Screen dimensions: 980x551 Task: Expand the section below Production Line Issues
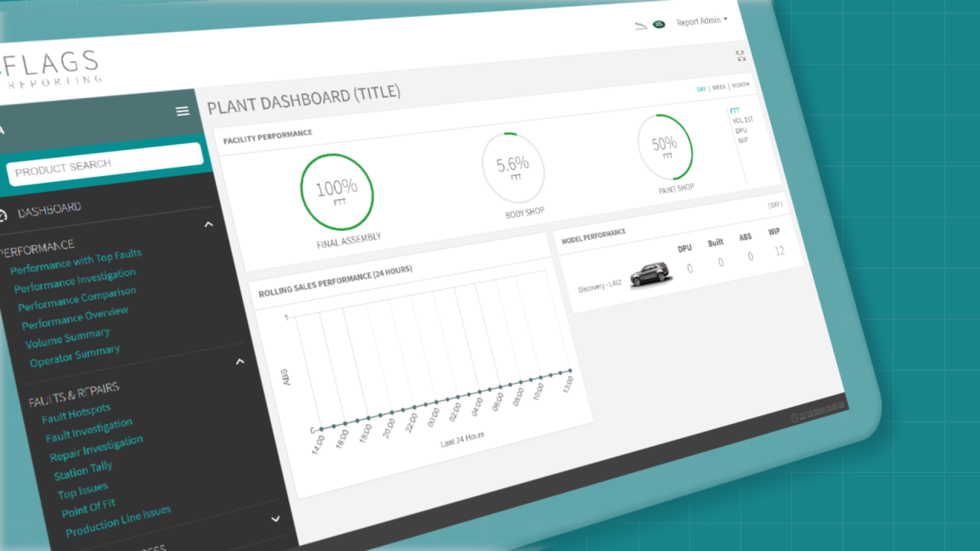(x=276, y=519)
